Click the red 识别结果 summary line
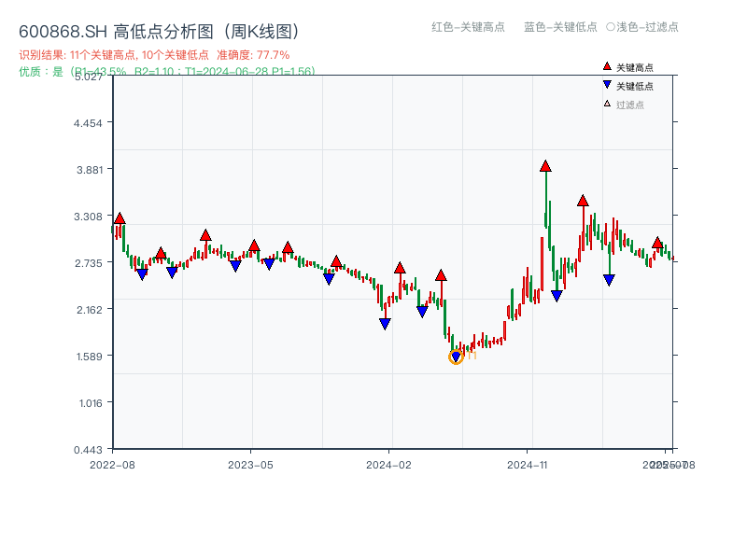This screenshot has width=747, height=560. point(154,55)
